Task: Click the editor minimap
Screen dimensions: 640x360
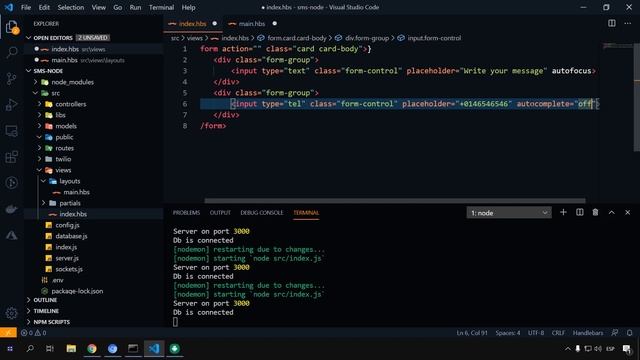Action: pos(617,45)
